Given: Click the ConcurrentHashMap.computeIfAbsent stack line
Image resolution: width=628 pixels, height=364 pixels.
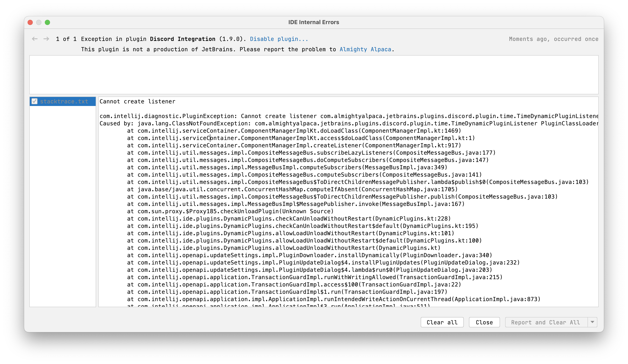Looking at the screenshot, I should point(292,189).
